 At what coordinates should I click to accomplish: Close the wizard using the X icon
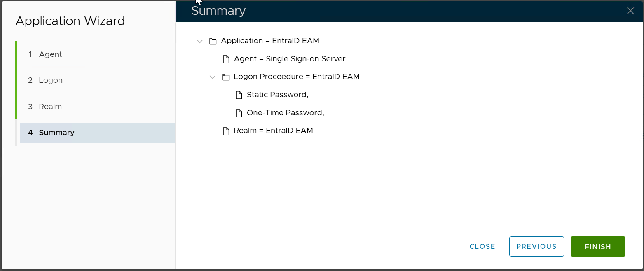click(630, 11)
